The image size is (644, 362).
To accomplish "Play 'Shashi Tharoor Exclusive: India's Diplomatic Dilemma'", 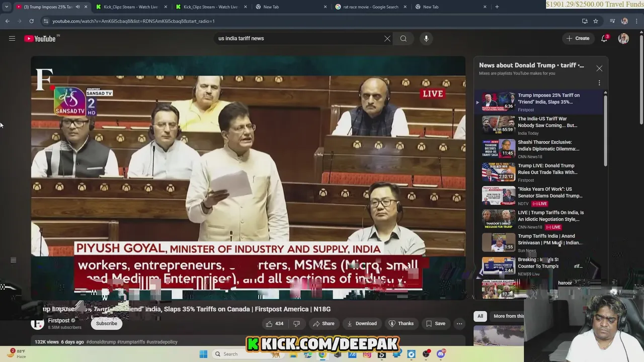I will pyautogui.click(x=538, y=149).
